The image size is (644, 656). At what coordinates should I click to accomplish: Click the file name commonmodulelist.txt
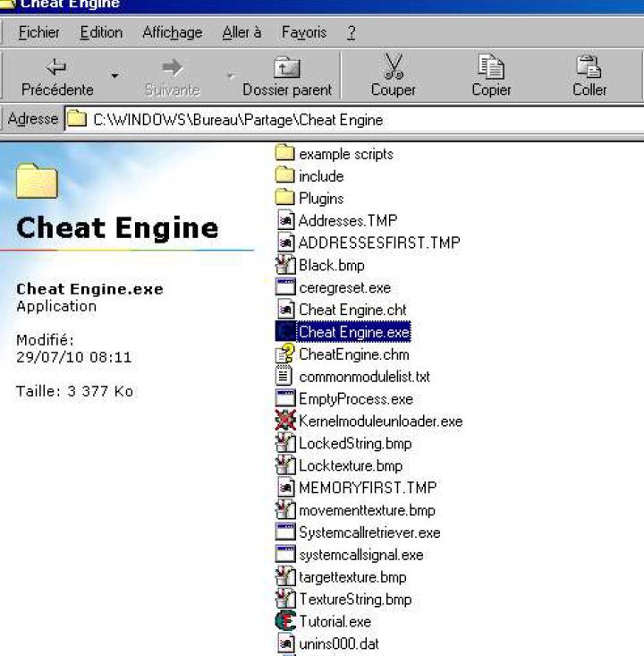[364, 377]
